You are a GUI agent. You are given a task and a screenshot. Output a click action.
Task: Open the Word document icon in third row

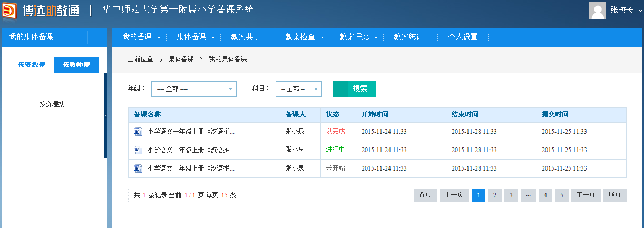point(138,168)
